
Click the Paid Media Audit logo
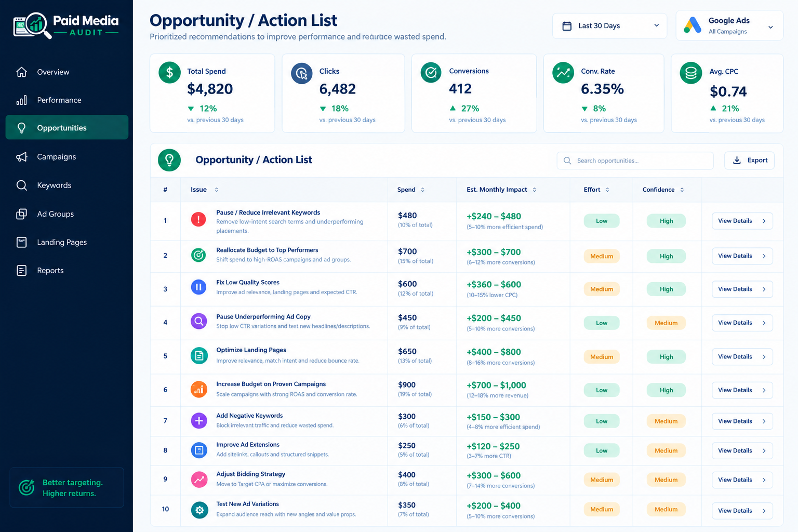(66, 25)
